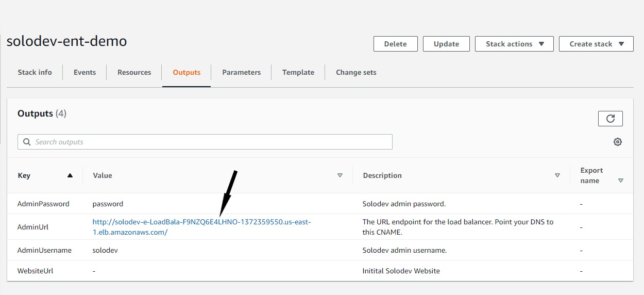The image size is (644, 295).
Task: Click the Value column header label
Action: coord(103,175)
